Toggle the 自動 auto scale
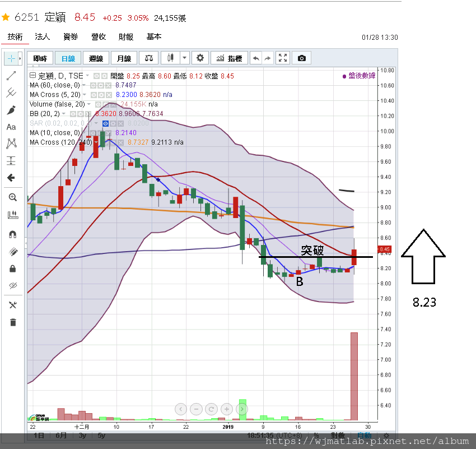 365,436
